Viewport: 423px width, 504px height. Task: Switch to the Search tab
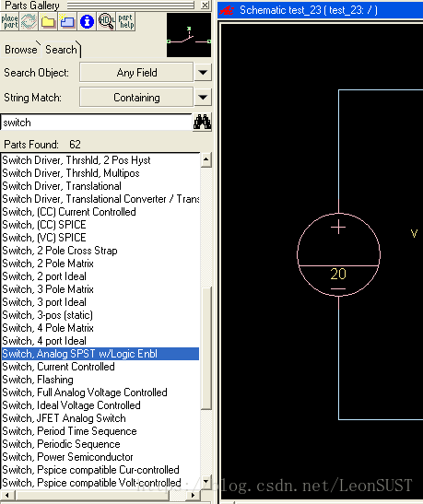61,50
